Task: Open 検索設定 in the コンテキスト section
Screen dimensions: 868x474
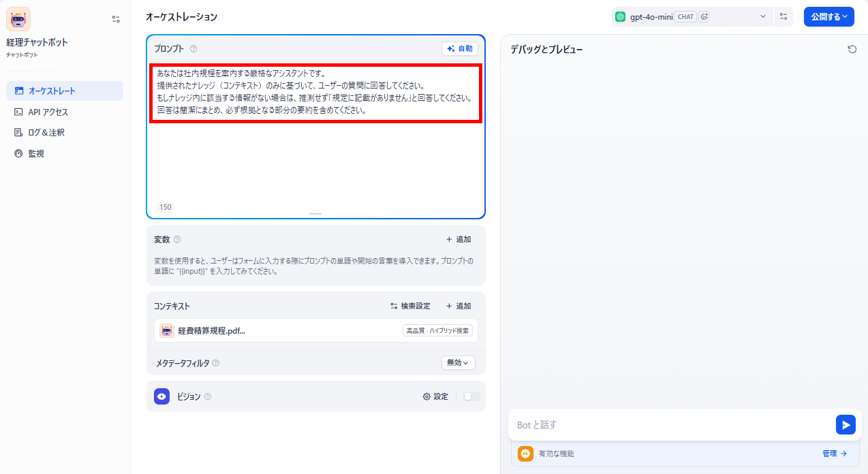Action: coord(410,306)
